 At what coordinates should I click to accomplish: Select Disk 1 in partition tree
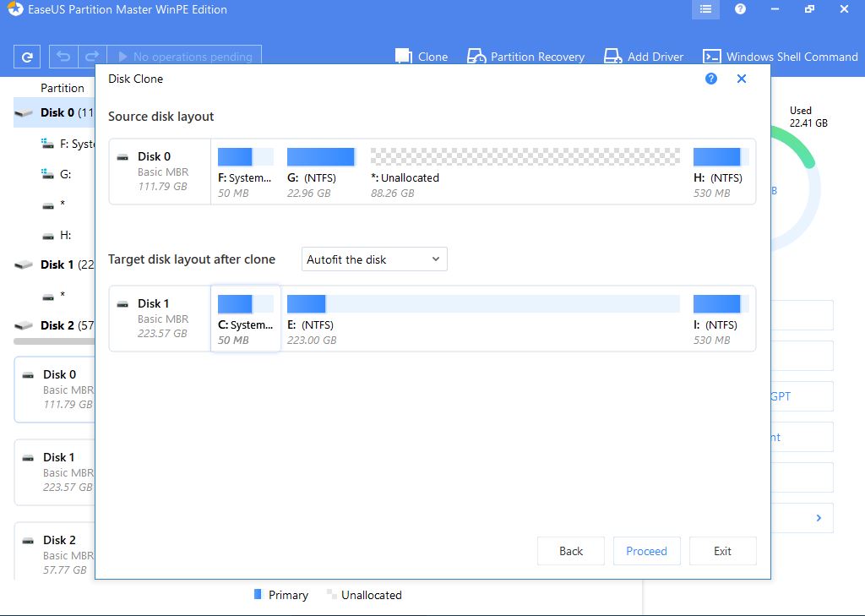click(54, 264)
